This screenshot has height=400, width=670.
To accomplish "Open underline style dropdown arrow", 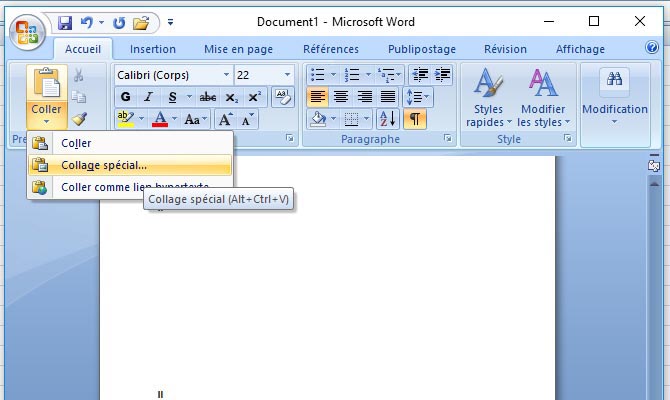I will [x=189, y=97].
